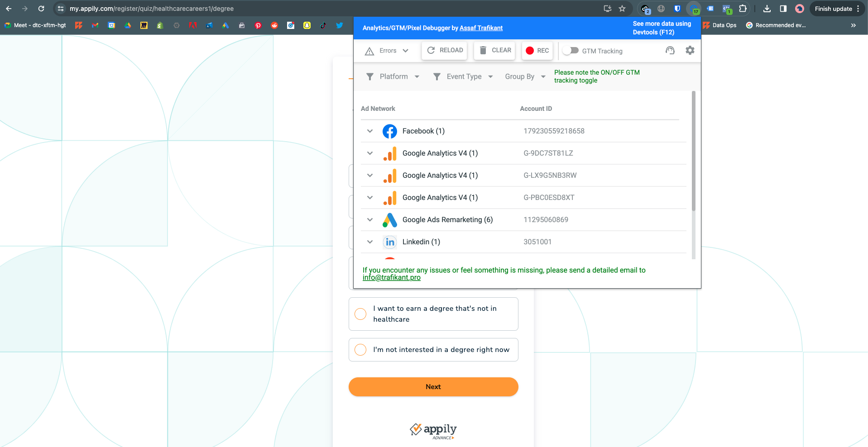
Task: Click the support headset icon
Action: click(x=670, y=50)
